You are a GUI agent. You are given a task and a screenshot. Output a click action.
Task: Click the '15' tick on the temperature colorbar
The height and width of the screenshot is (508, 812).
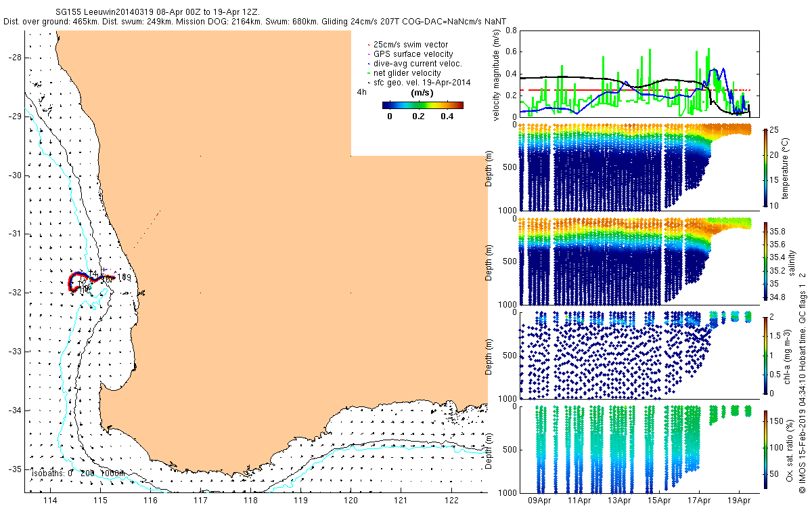coord(775,180)
